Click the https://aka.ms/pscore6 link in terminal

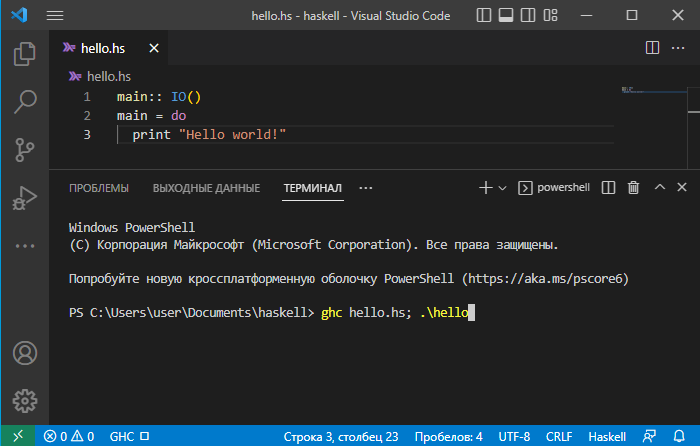[545, 279]
